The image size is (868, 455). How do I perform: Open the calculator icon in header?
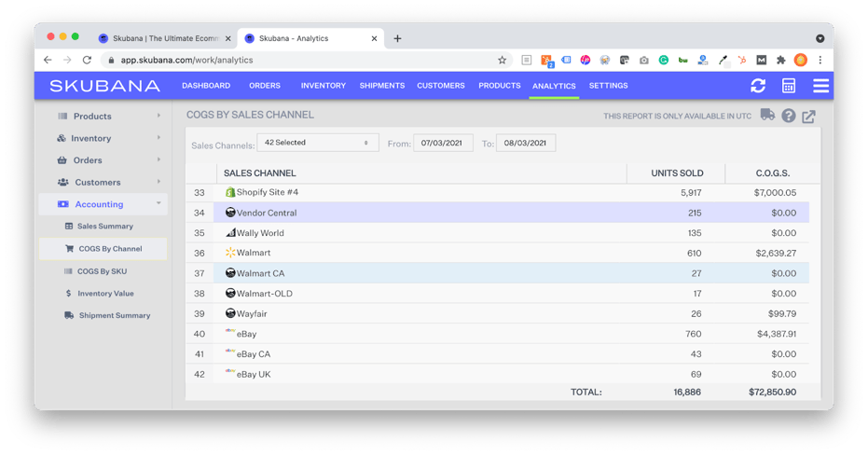coord(789,86)
